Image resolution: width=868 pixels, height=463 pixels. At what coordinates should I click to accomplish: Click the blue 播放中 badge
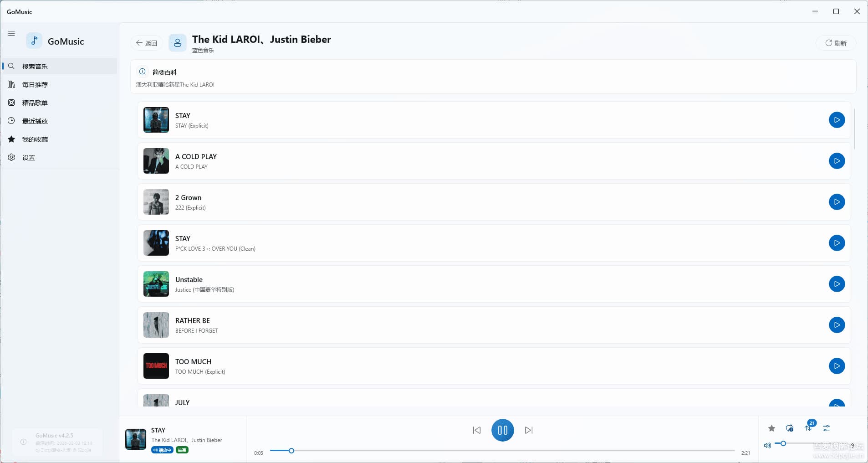click(x=162, y=450)
